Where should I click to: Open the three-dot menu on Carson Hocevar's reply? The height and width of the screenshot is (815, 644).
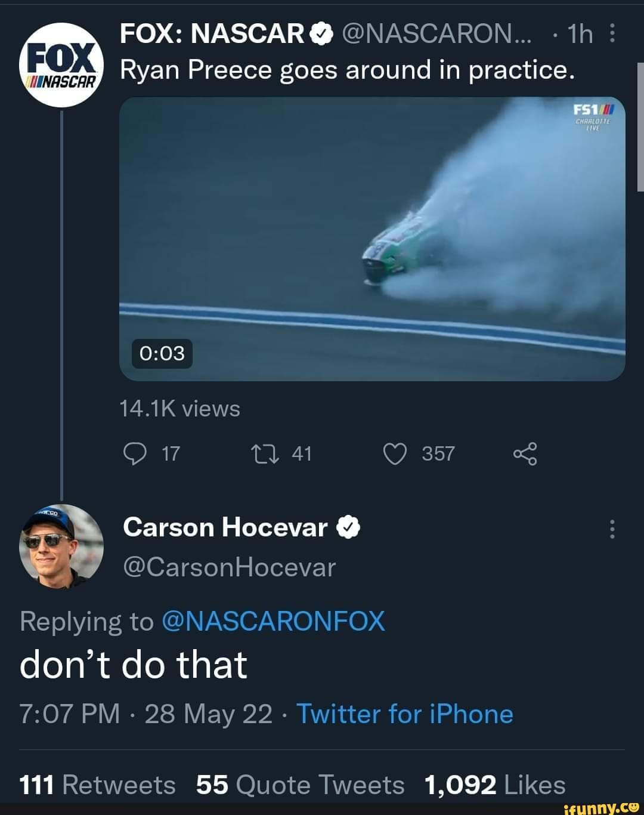coord(609,527)
